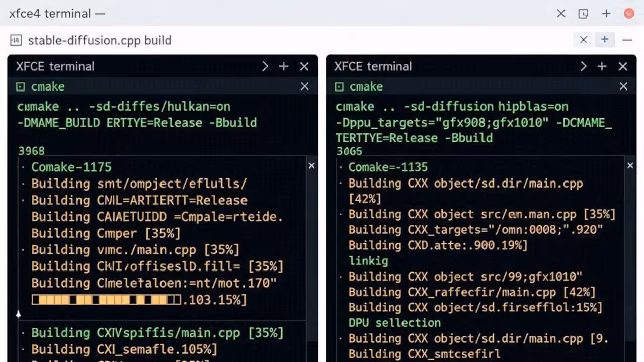Click the restore window icon in top title bar
Image resolution: width=644 pixels, height=362 pixels.
(x=583, y=14)
